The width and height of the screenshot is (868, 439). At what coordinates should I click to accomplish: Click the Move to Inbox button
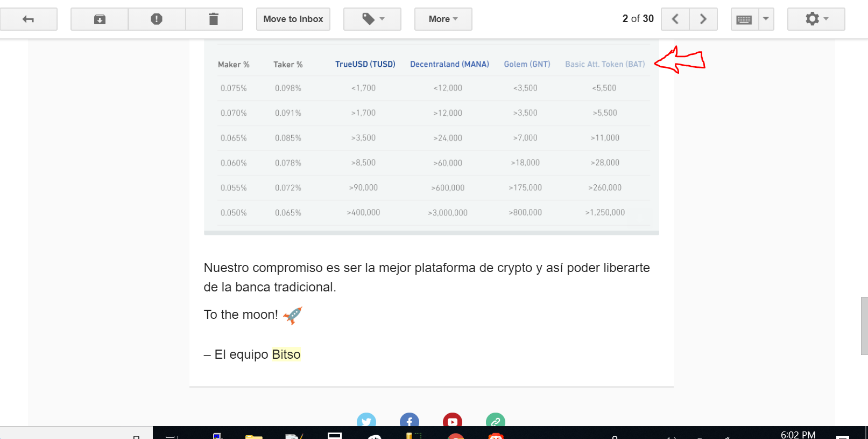(x=293, y=19)
